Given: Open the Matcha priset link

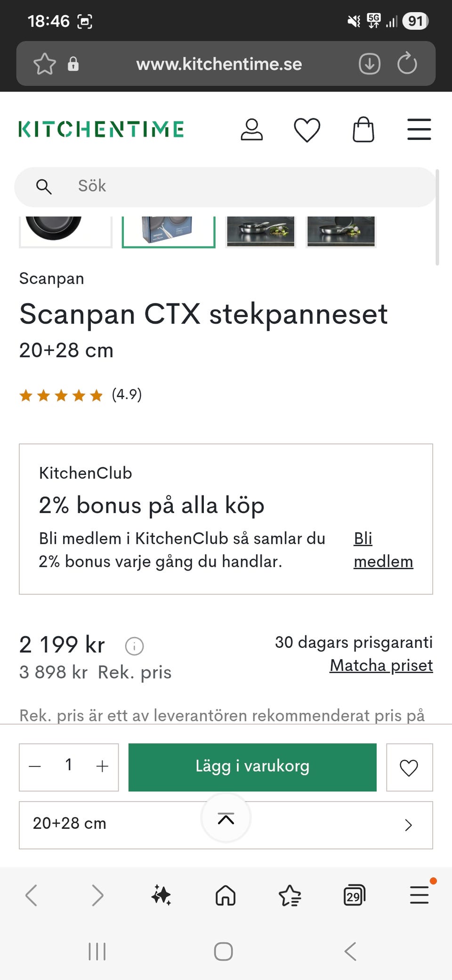Looking at the screenshot, I should [381, 665].
